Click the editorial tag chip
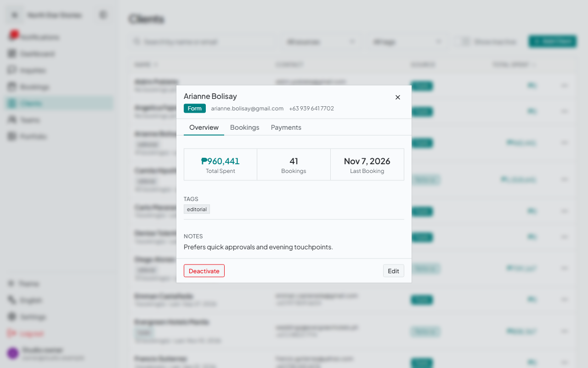 tap(197, 209)
